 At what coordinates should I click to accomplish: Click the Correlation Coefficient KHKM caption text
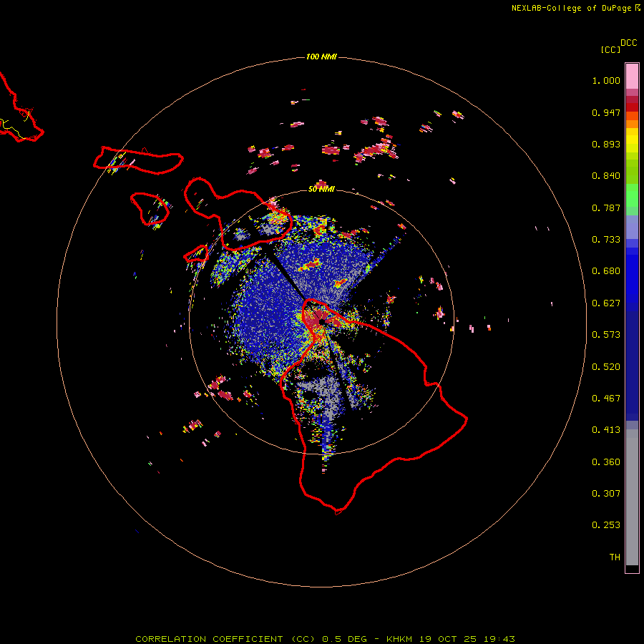[x=325, y=639]
